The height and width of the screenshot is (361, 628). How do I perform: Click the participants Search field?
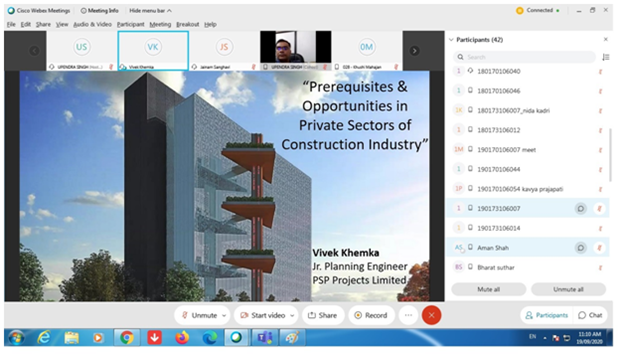(525, 57)
